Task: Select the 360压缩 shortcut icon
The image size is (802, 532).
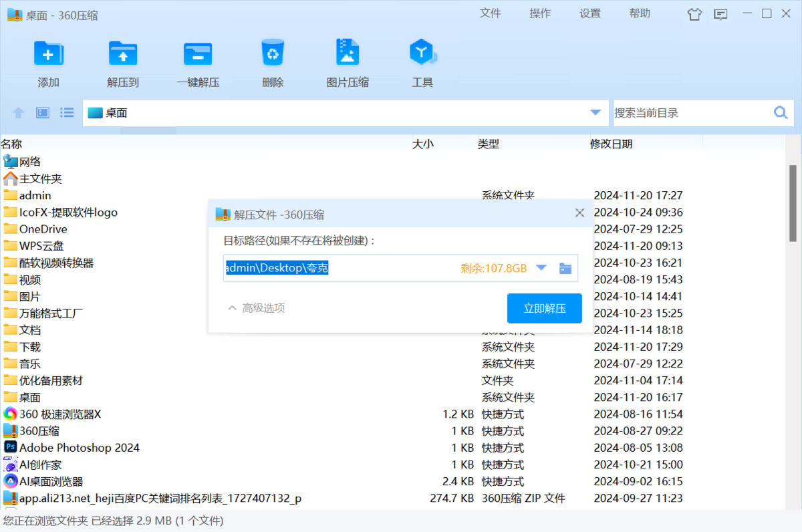Action: click(x=11, y=431)
